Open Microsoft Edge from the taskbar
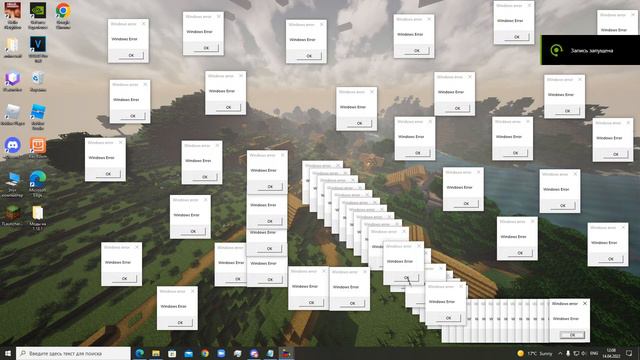 (140, 353)
